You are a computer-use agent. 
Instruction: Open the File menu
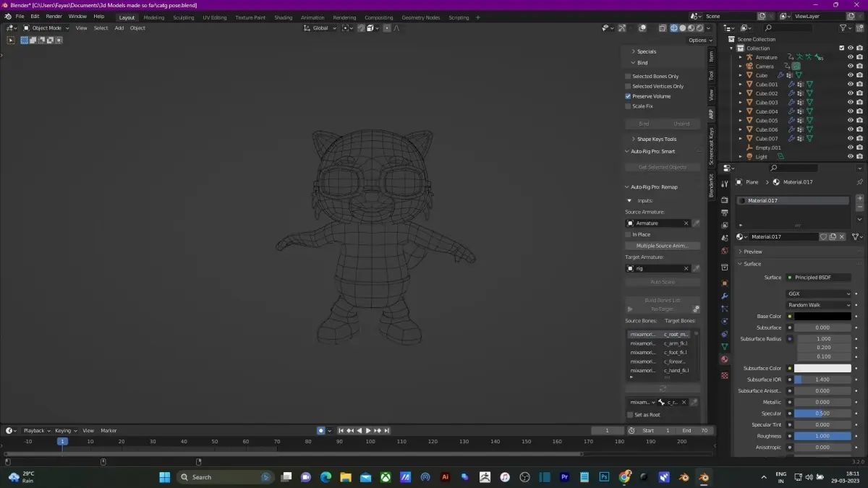click(20, 16)
